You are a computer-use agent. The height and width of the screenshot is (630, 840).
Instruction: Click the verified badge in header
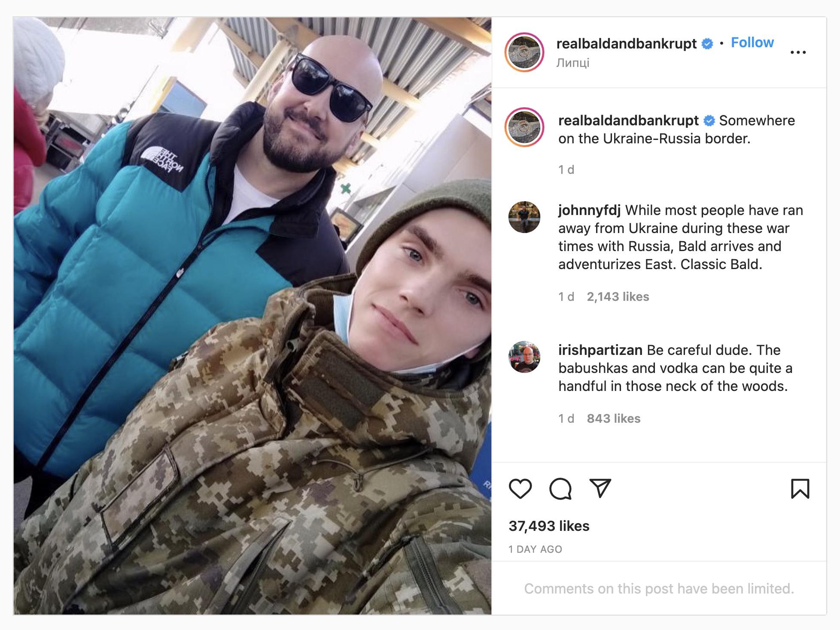point(707,44)
